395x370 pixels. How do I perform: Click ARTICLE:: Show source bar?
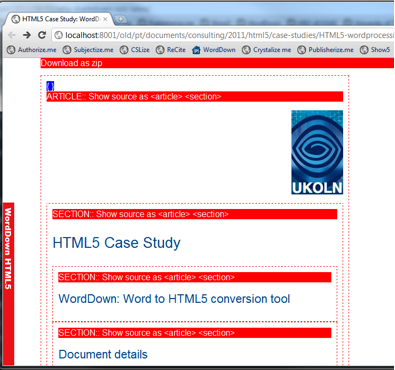(195, 97)
